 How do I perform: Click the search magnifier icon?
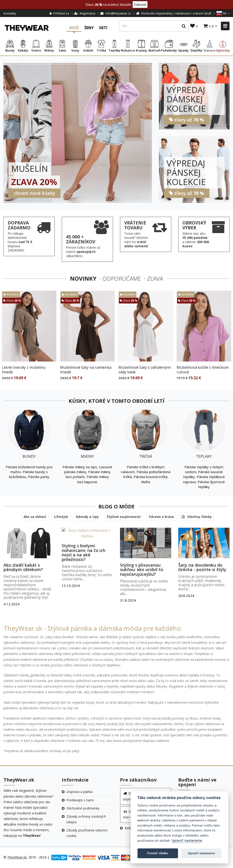[x=184, y=26]
